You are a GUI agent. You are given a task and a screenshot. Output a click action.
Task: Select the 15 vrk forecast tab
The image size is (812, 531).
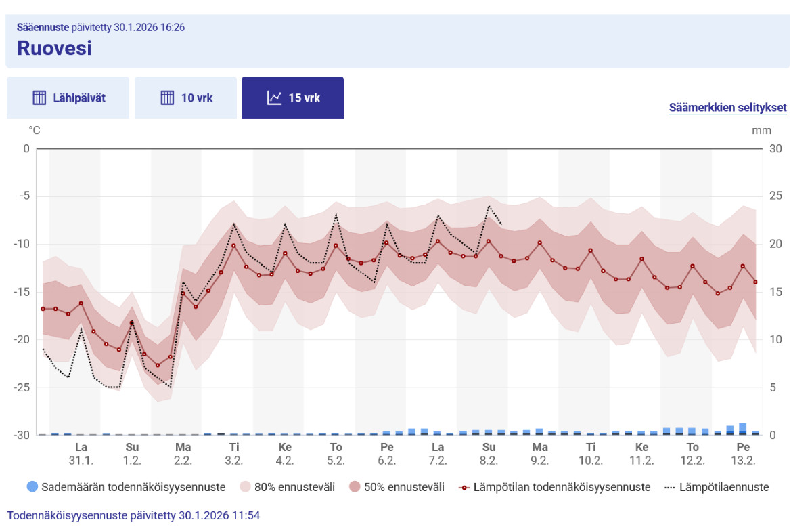tap(293, 98)
